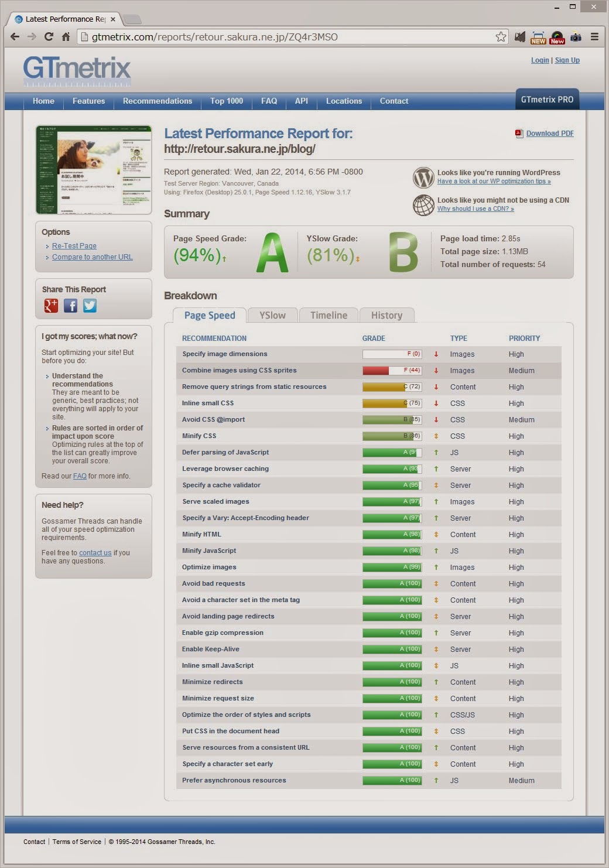This screenshot has height=868, width=609.
Task: Expand Combine images using CSS sprites row
Action: (x=369, y=371)
